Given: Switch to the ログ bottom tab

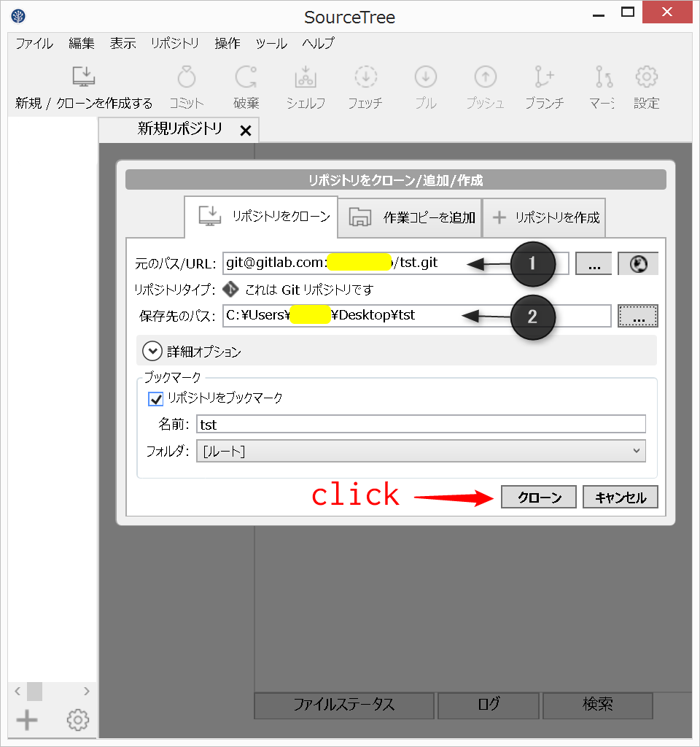Looking at the screenshot, I should click(x=489, y=705).
